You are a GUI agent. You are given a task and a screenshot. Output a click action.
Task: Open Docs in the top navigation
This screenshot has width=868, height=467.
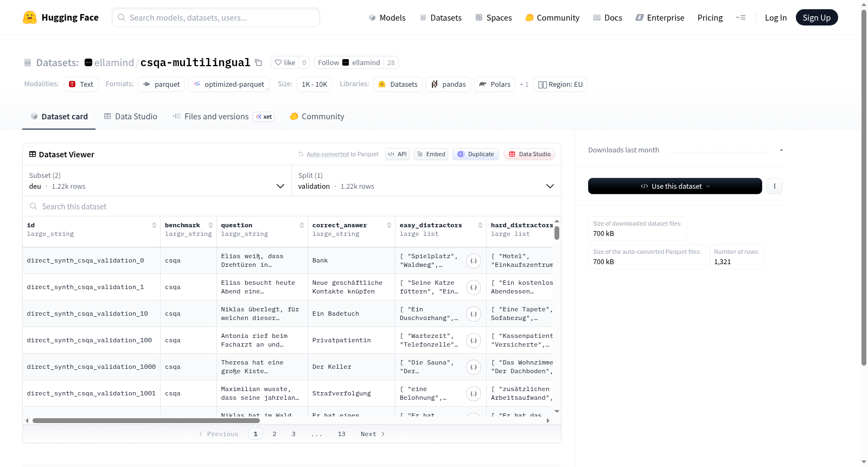pyautogui.click(x=608, y=17)
